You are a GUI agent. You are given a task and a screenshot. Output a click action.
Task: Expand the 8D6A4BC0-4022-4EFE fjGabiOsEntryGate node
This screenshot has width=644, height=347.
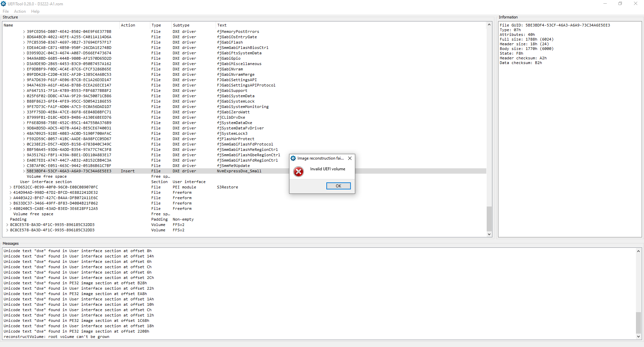[x=24, y=37]
